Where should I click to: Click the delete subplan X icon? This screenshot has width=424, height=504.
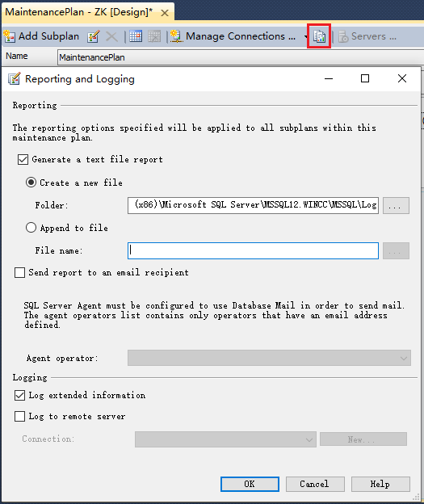coord(111,36)
